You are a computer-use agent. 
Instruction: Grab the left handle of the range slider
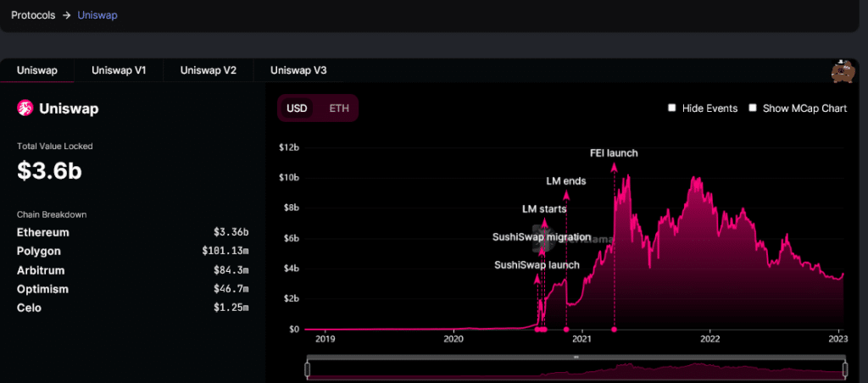coord(308,369)
